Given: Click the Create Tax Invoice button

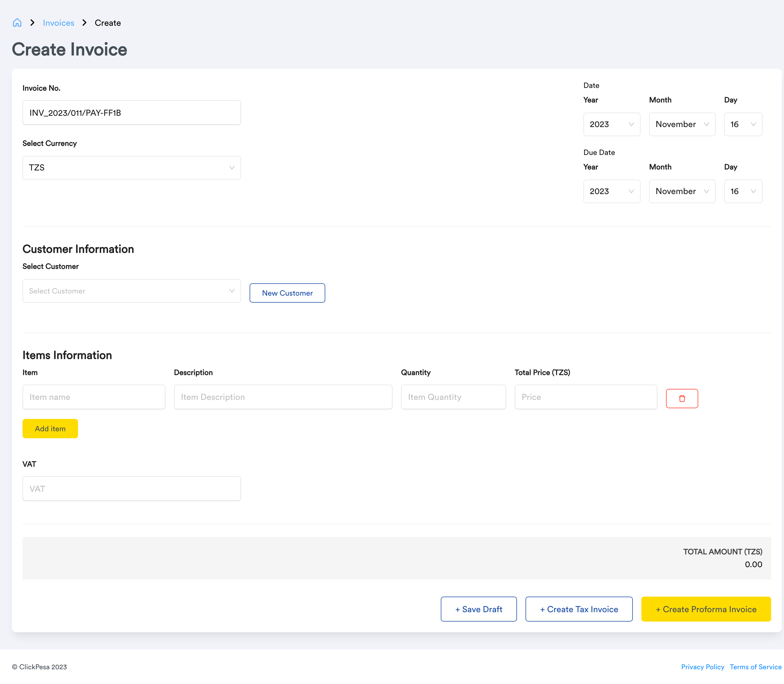Looking at the screenshot, I should 579,609.
